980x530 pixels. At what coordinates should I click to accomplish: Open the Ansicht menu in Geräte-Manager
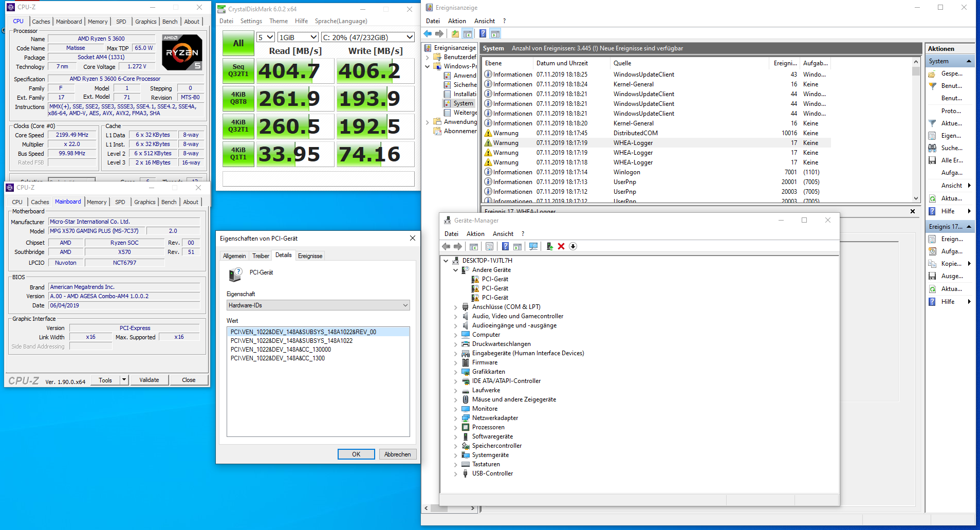tap(503, 234)
